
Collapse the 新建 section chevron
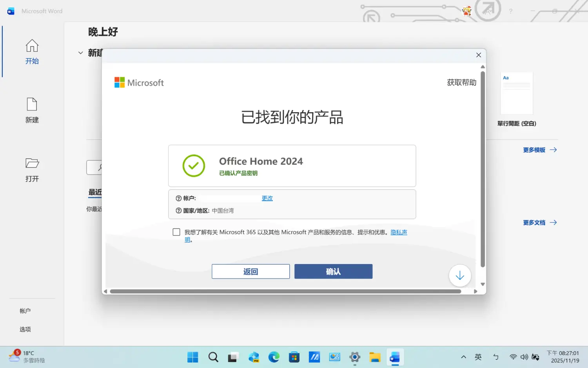[80, 53]
